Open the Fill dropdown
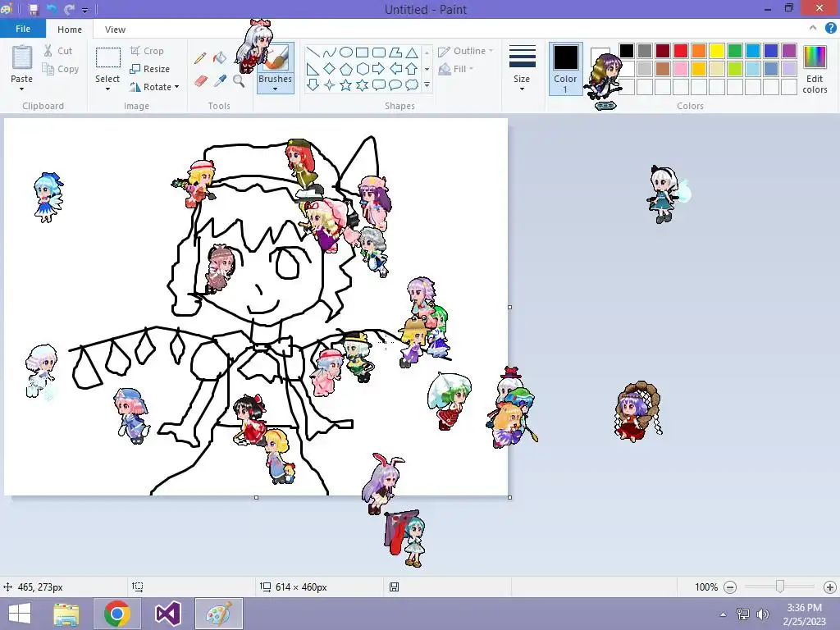 coord(456,69)
